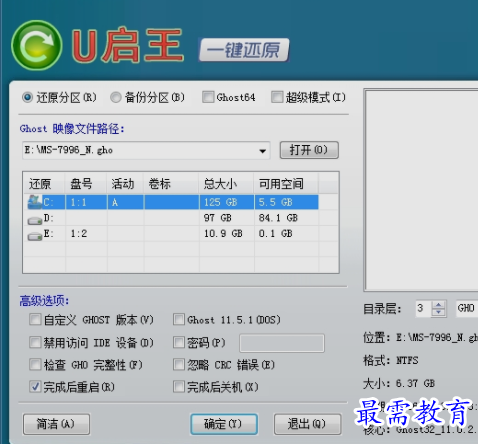This screenshot has width=478, height=444.
Task: Select the 还原分区(R) radio button
Action: [27, 98]
